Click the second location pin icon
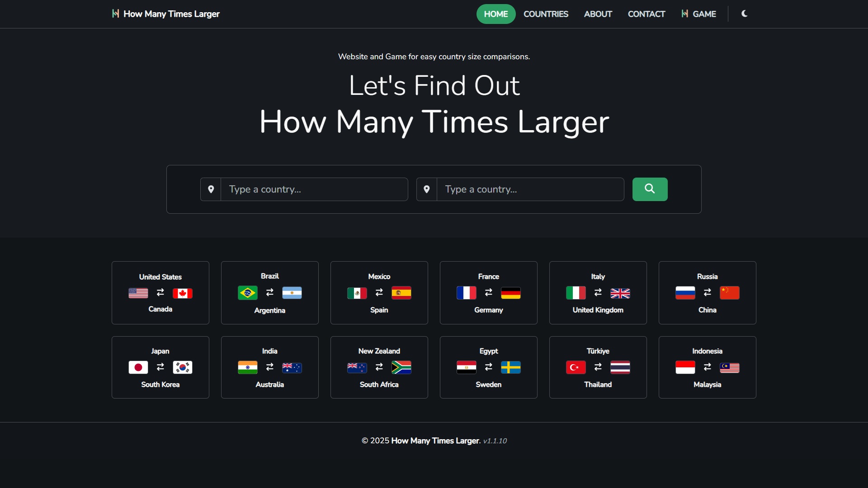The height and width of the screenshot is (488, 868). pyautogui.click(x=426, y=189)
